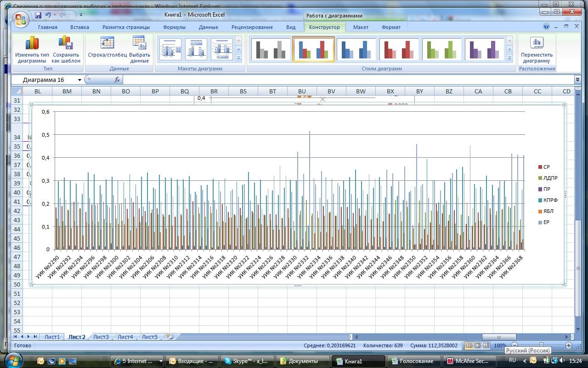Apply the blue chart style

tap(356, 49)
